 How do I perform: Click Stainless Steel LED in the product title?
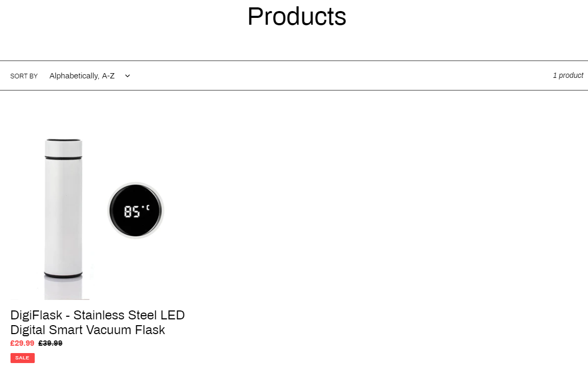[x=129, y=315]
